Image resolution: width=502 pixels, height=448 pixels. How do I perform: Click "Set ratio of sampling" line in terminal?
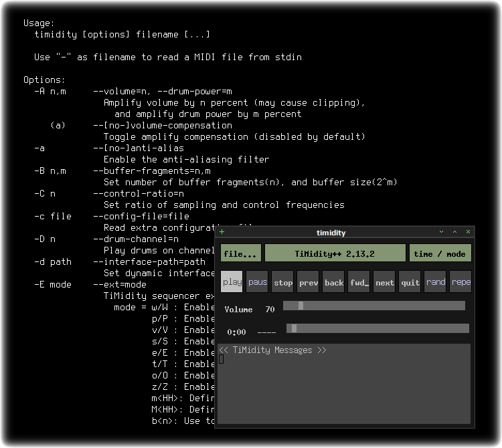224,205
